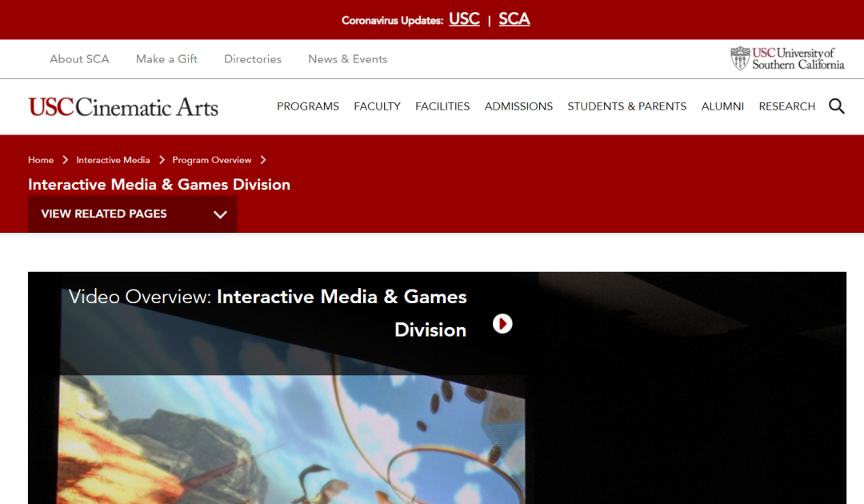
Task: Visit the News & Events page
Action: pyautogui.click(x=348, y=59)
